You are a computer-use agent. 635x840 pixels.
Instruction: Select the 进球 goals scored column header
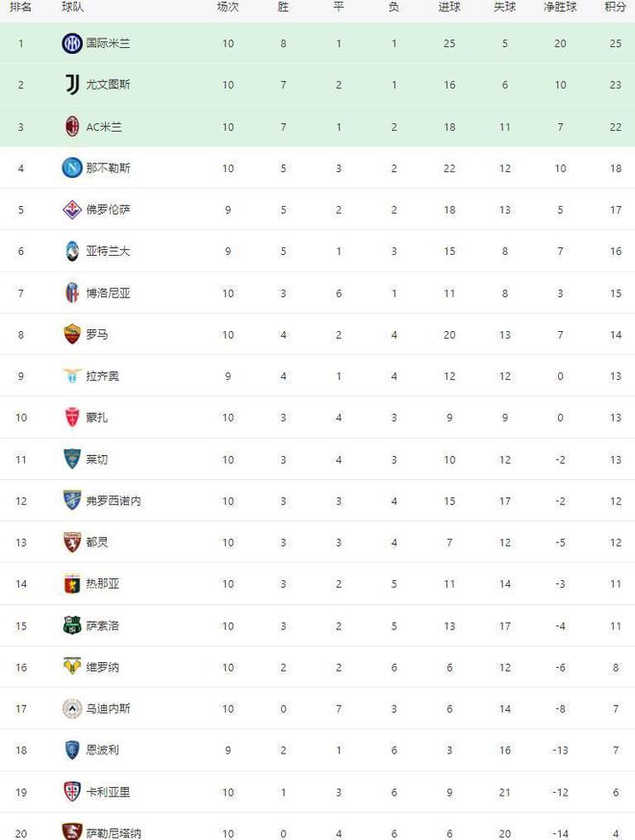pos(449,7)
